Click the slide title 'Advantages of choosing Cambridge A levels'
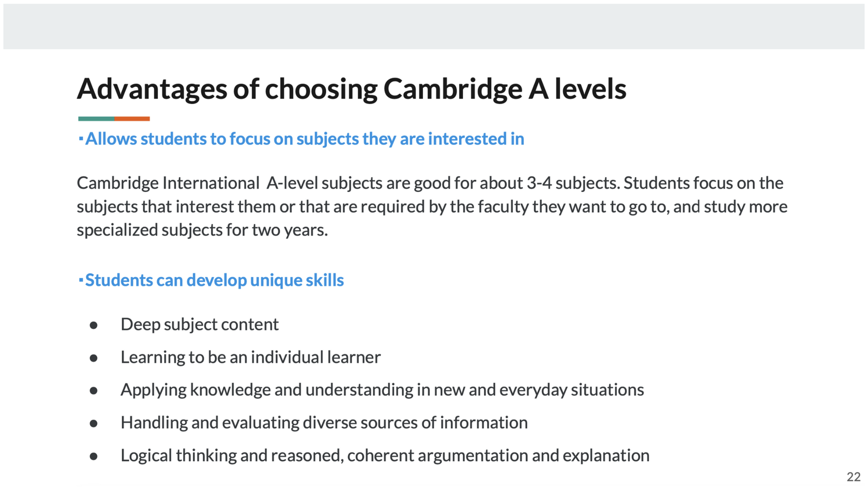This screenshot has height=491, width=868. click(351, 89)
